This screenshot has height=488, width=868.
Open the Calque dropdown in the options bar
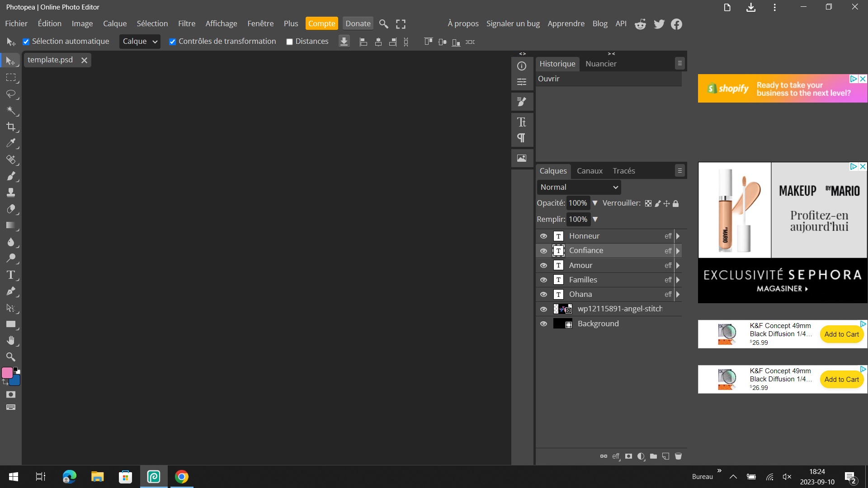[x=139, y=41]
